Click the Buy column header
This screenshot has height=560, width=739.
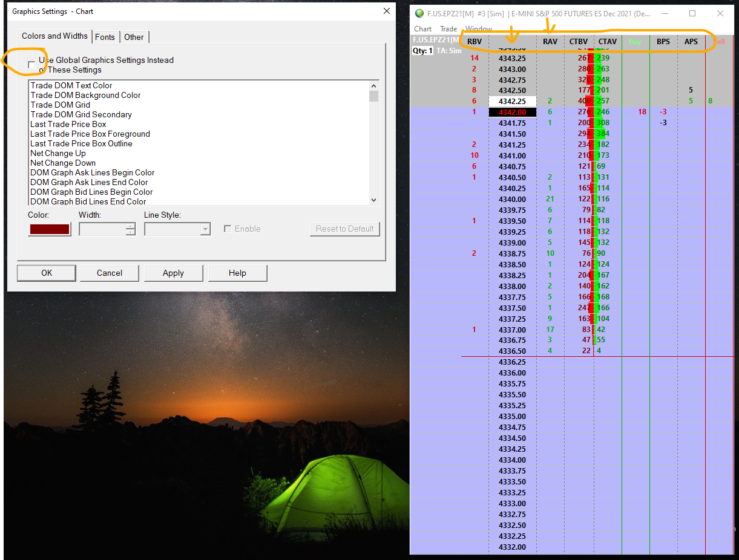[x=635, y=42]
